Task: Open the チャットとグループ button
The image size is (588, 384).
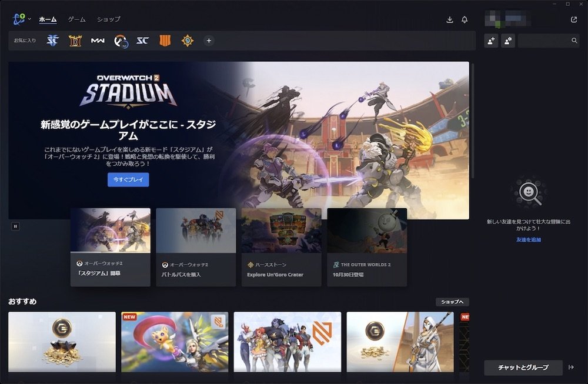Action: [523, 368]
